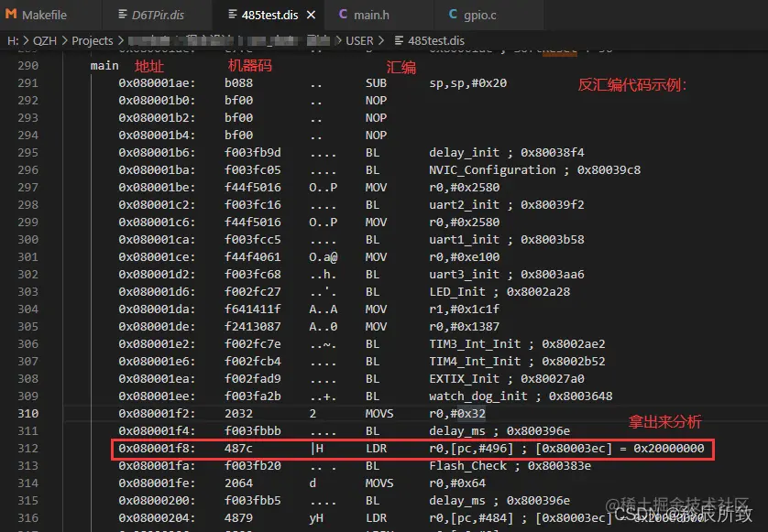Click delay_init ; 0x80038f4 text
Viewport: 768px width, 532px height.
tap(507, 153)
